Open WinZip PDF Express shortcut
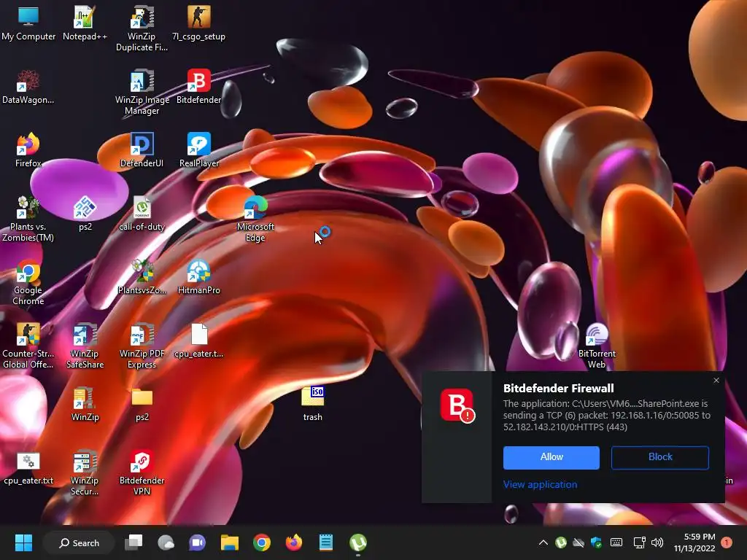747x560 pixels. click(142, 346)
